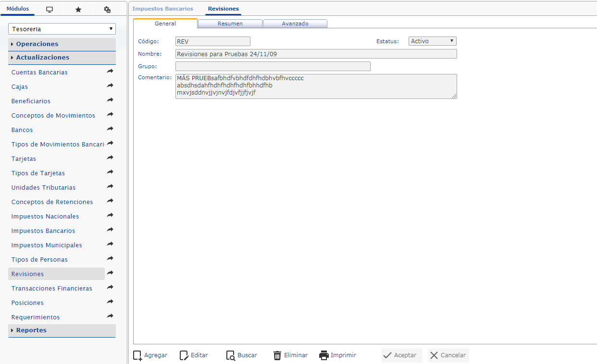
Task: Expand the Operaciones section
Action: click(x=37, y=44)
